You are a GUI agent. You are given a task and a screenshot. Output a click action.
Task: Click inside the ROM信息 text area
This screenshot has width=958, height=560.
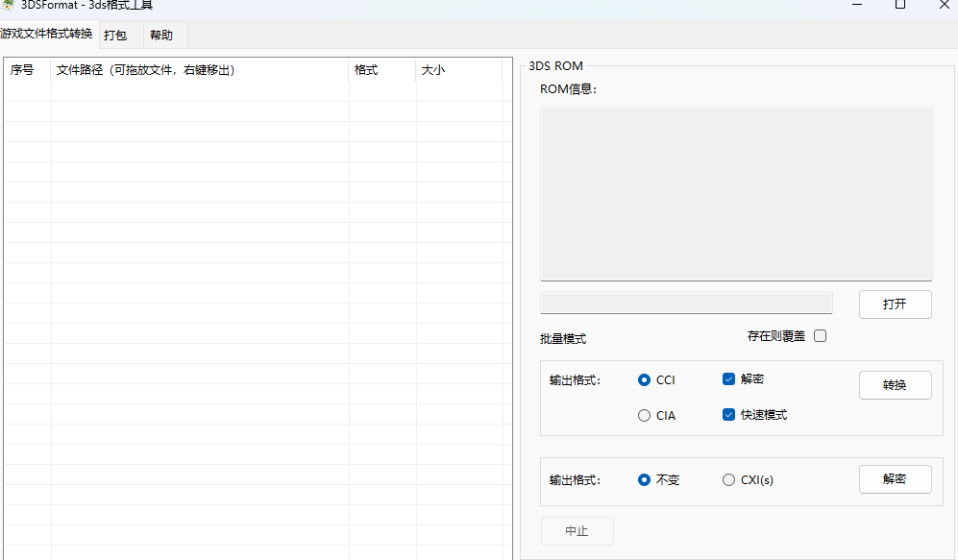click(736, 194)
